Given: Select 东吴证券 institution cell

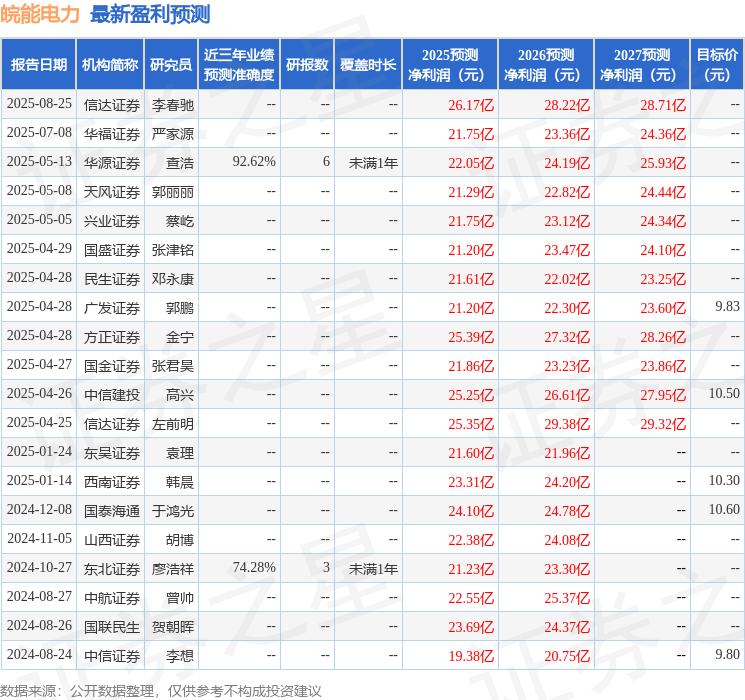Looking at the screenshot, I should pyautogui.click(x=112, y=453).
